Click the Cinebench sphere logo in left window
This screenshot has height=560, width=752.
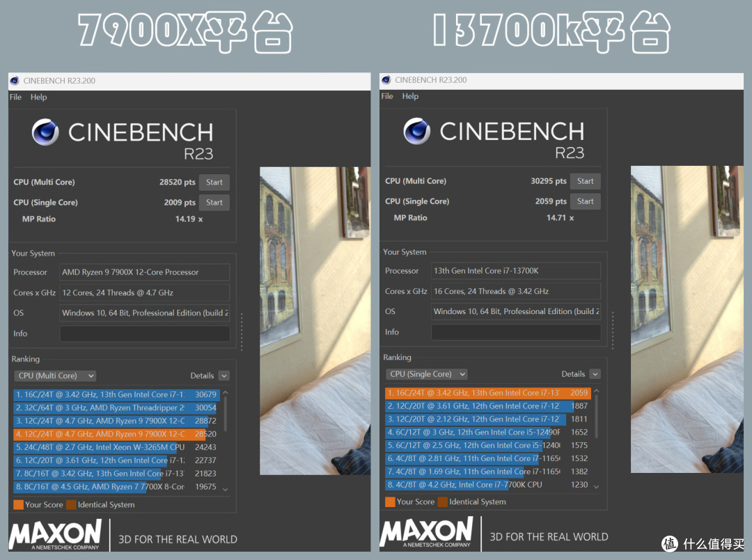(45, 132)
